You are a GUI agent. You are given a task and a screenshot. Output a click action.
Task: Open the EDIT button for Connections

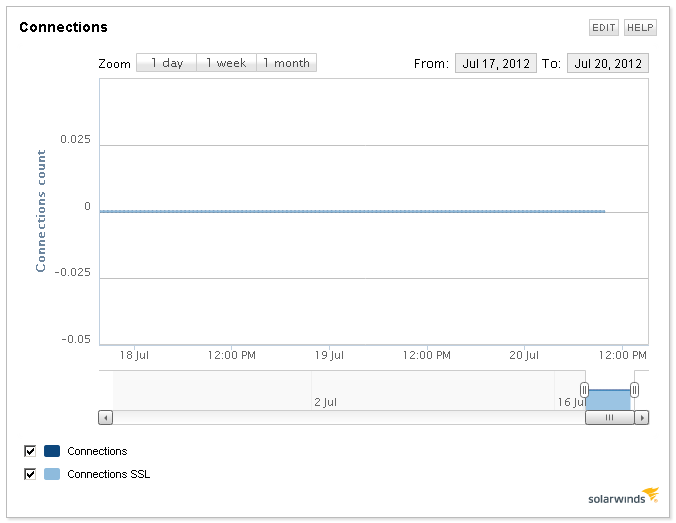tap(604, 28)
